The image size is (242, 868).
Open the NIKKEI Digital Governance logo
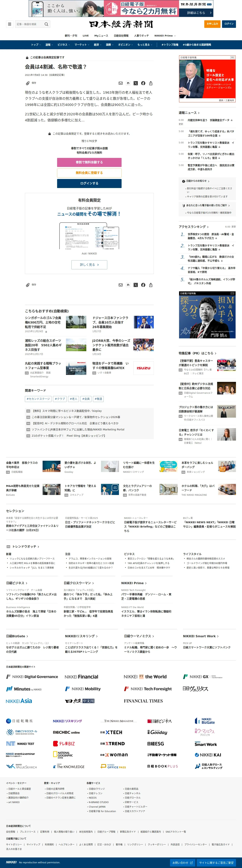(x=32, y=677)
